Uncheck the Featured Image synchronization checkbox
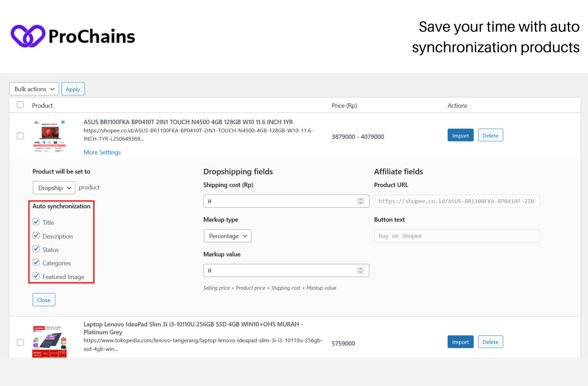The width and height of the screenshot is (588, 386). pos(36,276)
